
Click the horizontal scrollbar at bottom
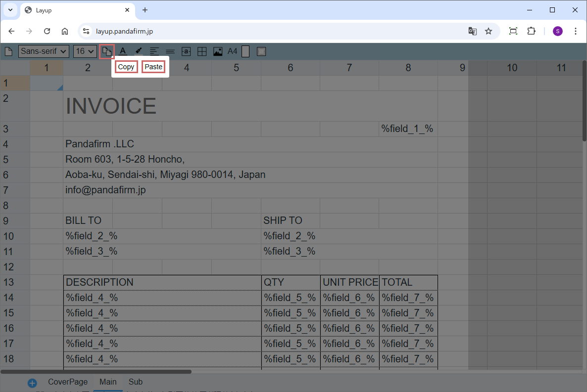coord(96,371)
